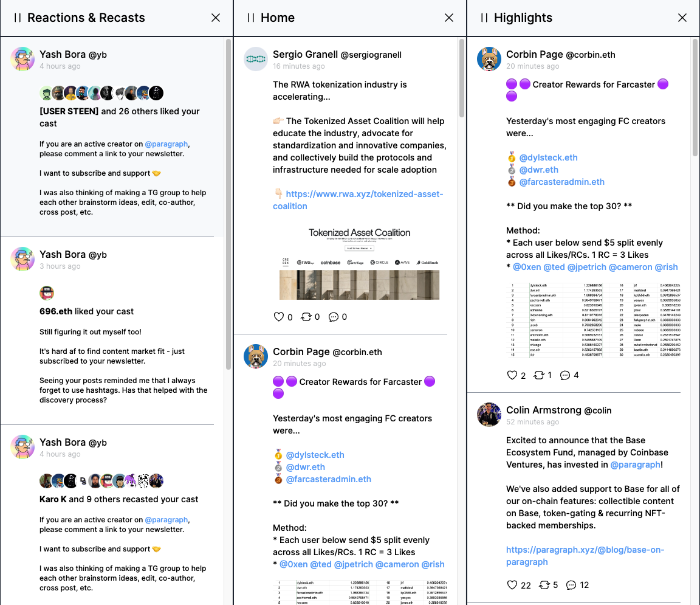Click @dwr.eth in the Home column

click(x=306, y=467)
